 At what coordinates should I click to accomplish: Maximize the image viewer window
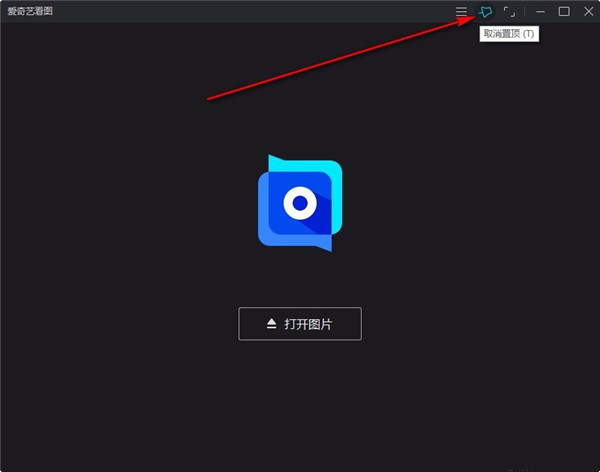point(564,11)
